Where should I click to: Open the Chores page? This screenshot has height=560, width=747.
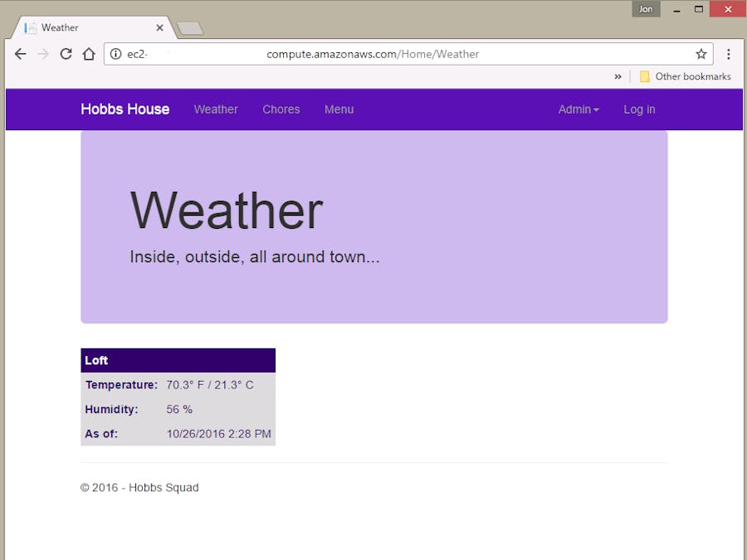tap(281, 109)
